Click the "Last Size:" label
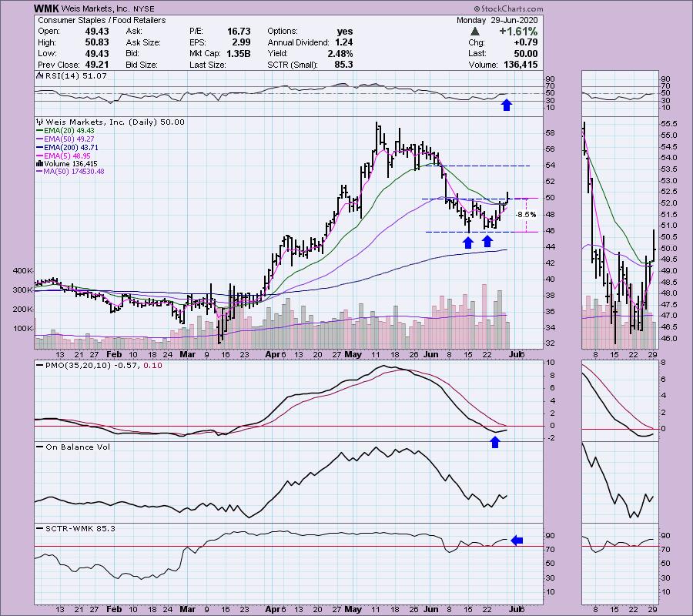Image resolution: width=693 pixels, height=616 pixels. click(208, 65)
